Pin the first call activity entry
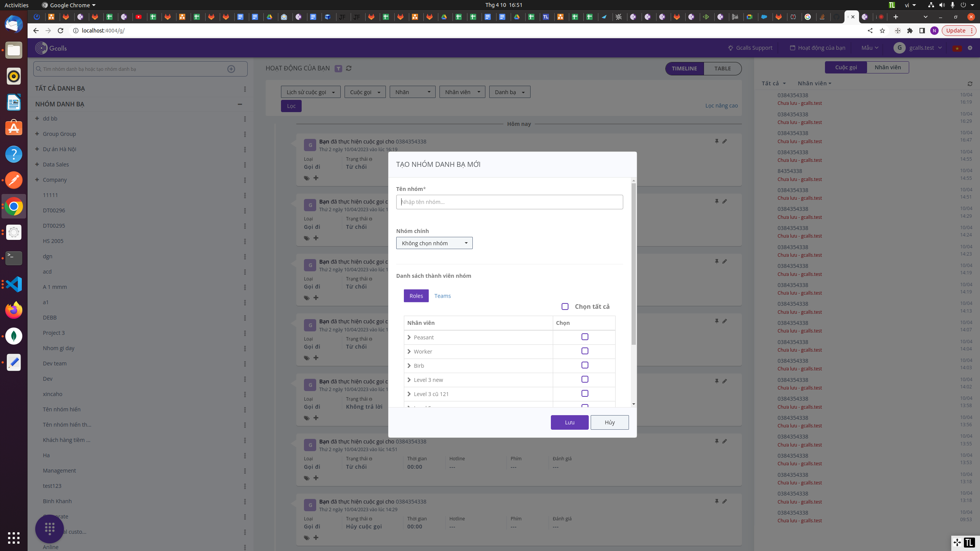 [717, 141]
